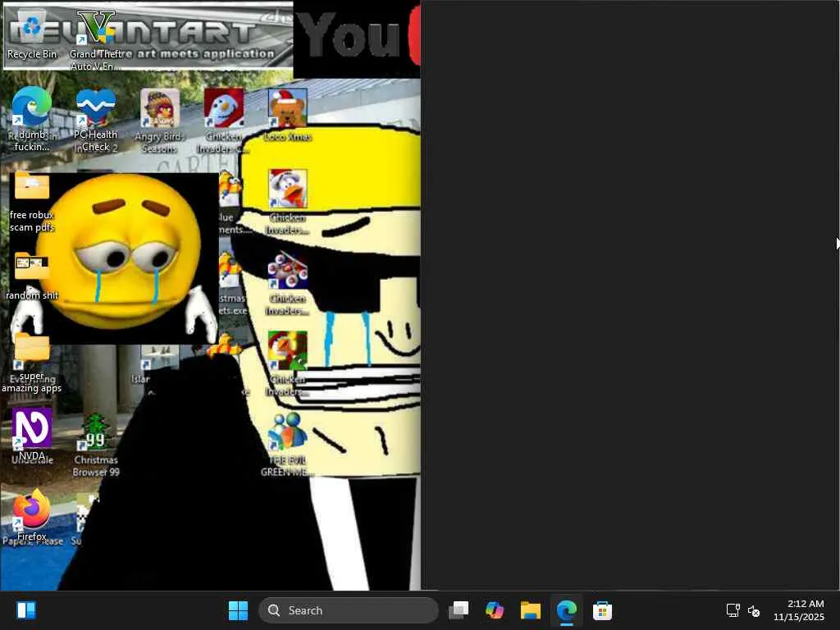Screen dimensions: 840x630
Task: Open File Explorer from the taskbar
Action: [531, 610]
